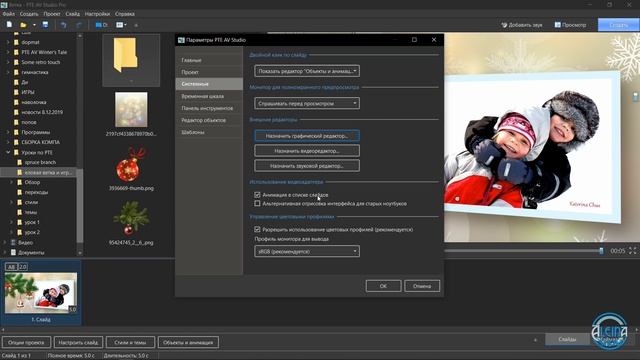
Task: Open the Файл menu
Action: (x=9, y=14)
